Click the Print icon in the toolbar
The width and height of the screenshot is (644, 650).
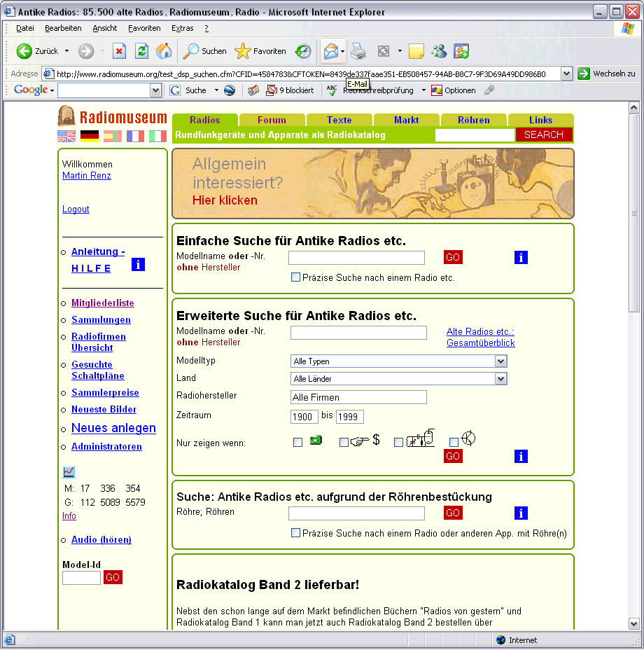358,51
